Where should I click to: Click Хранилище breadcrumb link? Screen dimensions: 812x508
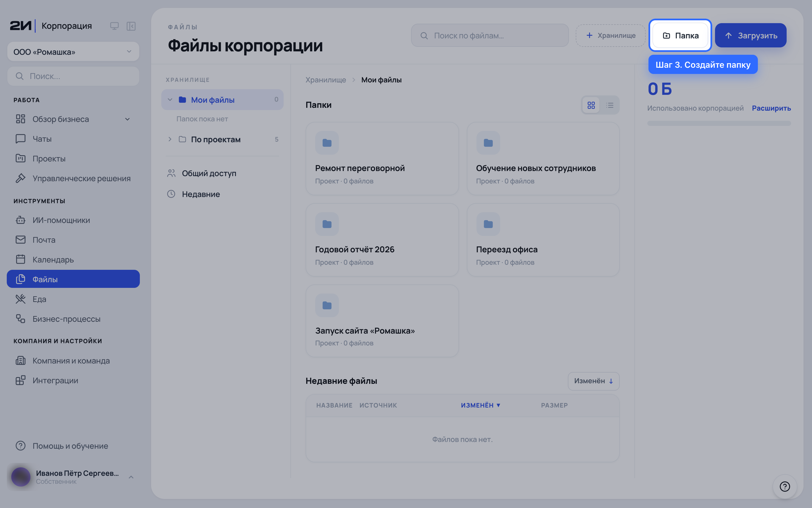click(325, 80)
